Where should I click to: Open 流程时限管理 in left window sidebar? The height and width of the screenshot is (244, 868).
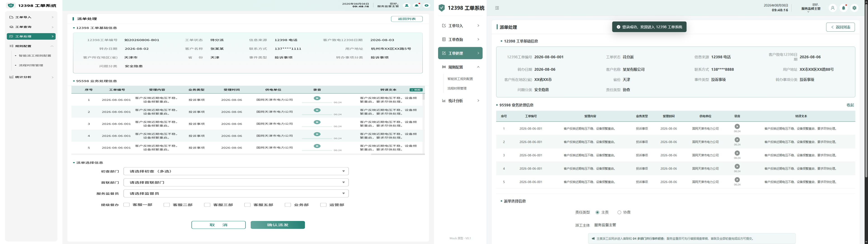[x=31, y=65]
